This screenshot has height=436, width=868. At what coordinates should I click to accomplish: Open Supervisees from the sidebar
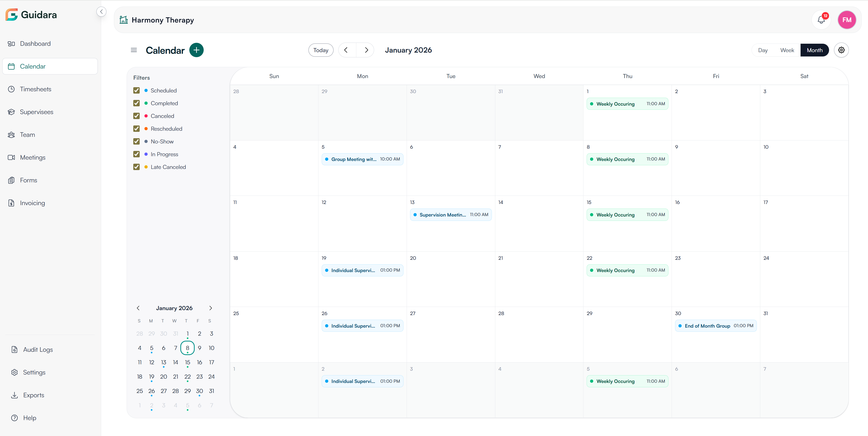(50, 112)
